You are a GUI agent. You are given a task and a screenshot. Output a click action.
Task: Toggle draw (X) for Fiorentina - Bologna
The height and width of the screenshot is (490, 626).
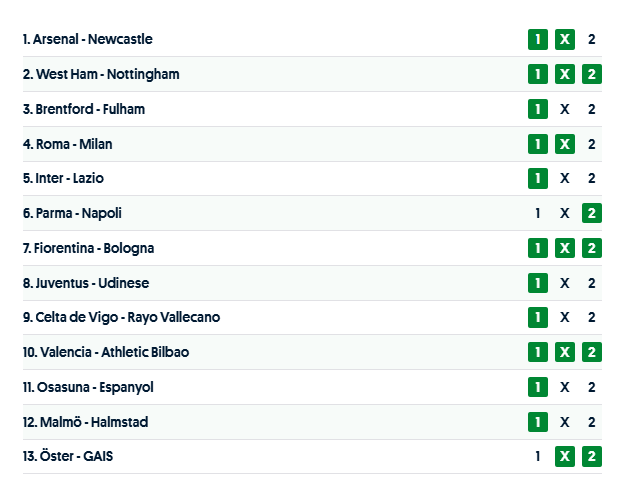(x=565, y=248)
